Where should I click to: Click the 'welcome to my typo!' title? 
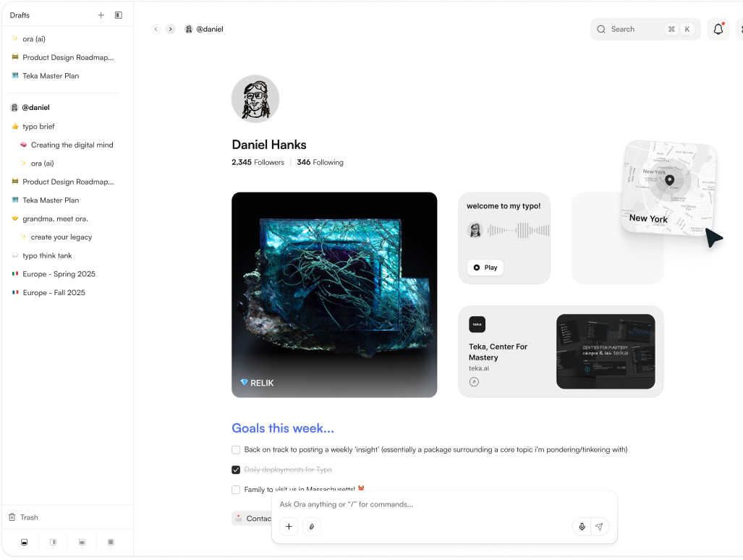[504, 206]
